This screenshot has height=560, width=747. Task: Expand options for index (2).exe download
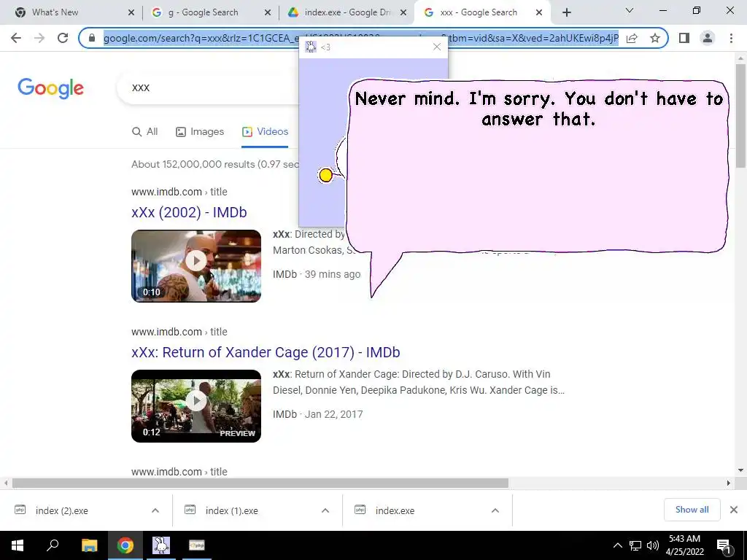[x=155, y=510]
